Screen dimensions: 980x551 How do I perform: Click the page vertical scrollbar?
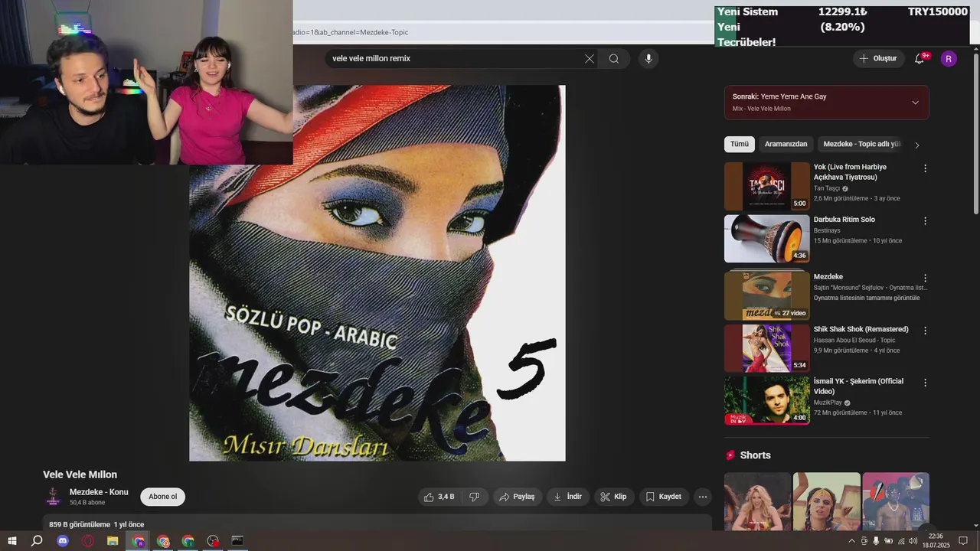pos(975,134)
